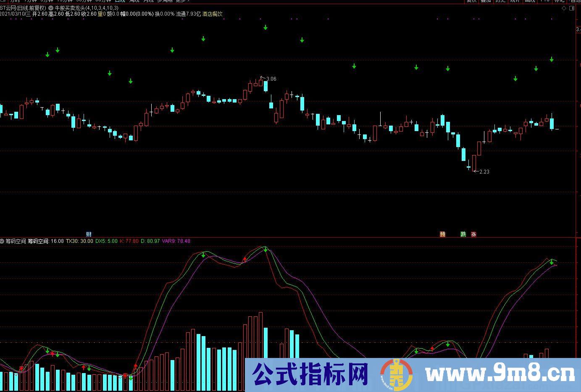The height and width of the screenshot is (392, 581).
Task: Click the TX30: 30.00 readout
Action: pos(79,241)
